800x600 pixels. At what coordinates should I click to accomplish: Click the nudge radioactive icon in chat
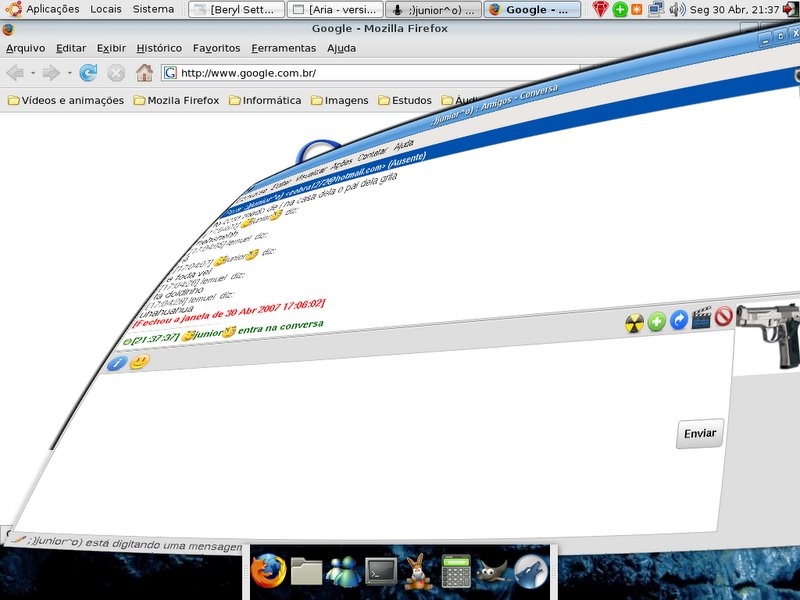pyautogui.click(x=634, y=323)
